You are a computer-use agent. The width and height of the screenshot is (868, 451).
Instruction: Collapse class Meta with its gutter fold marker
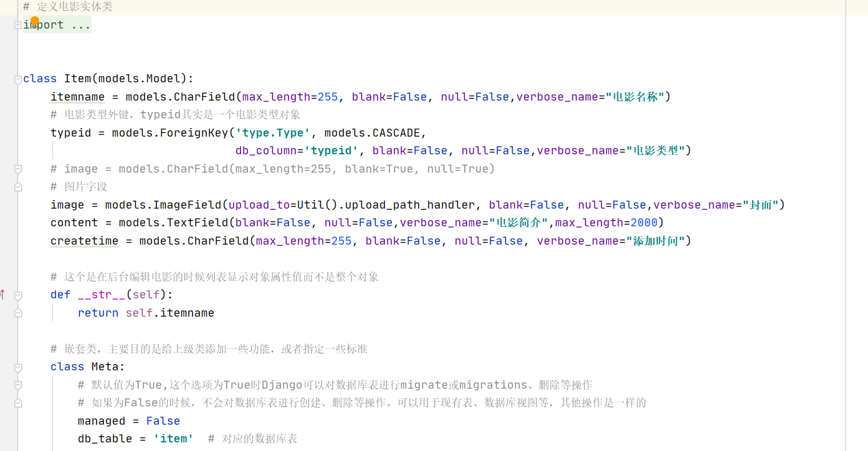coord(18,368)
